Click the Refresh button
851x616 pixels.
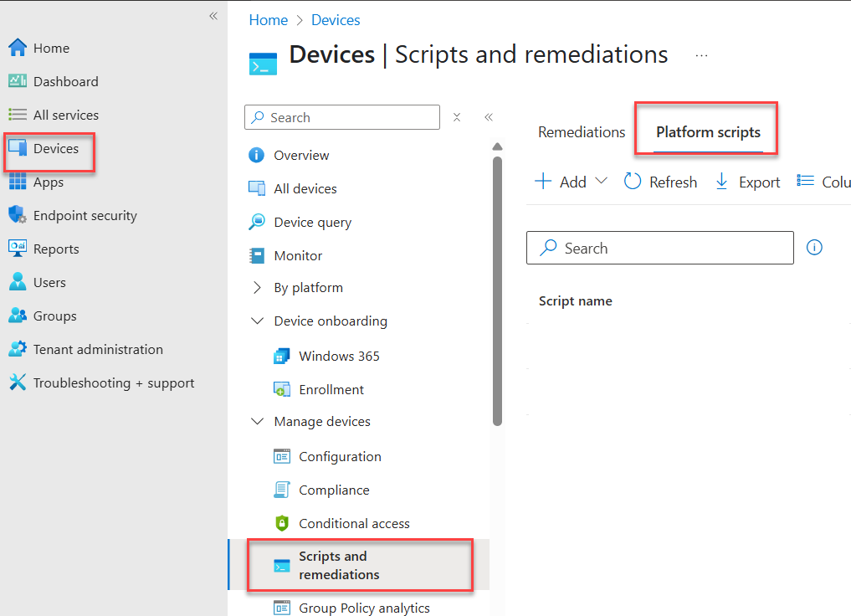660,182
